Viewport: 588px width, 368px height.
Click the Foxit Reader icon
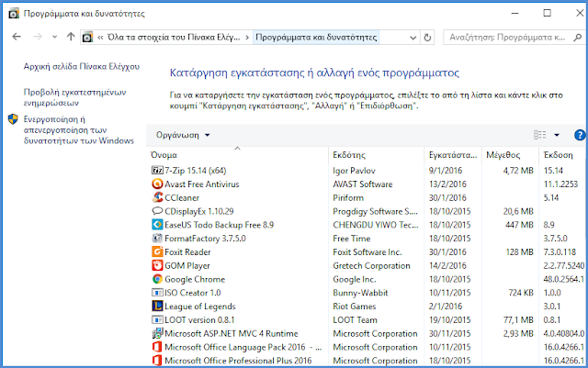tap(157, 251)
